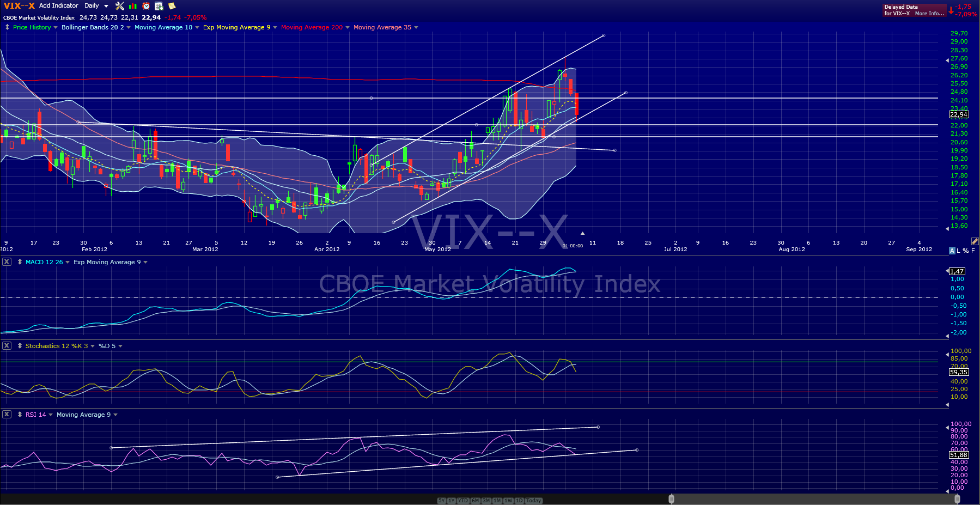Open the %D 5 dropdown
This screenshot has height=505, width=980.
pyautogui.click(x=120, y=346)
